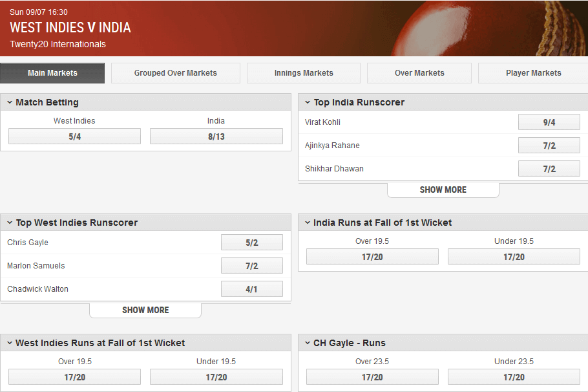Collapse the Top West Indies Runscorer chevron

[x=10, y=223]
